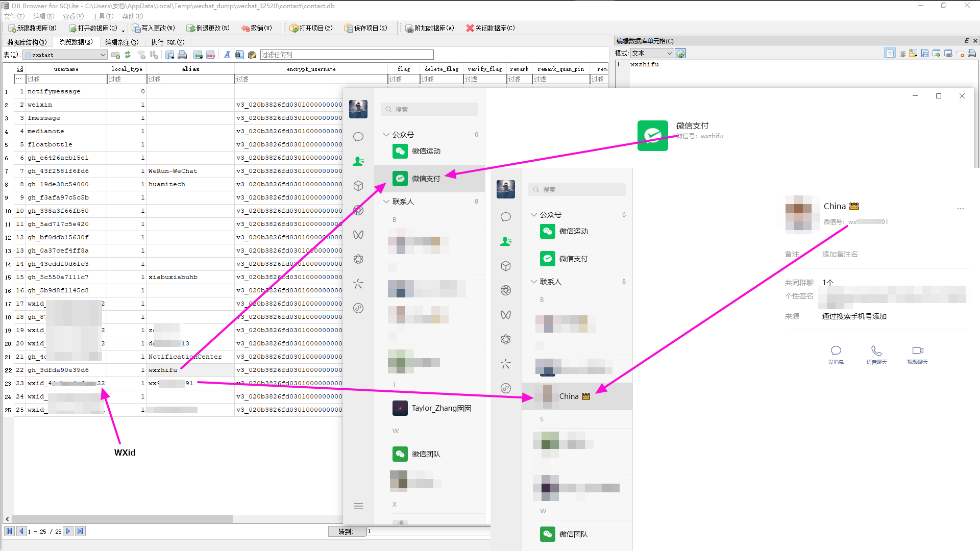Select cell 'wxzhifu' in alias column
The height and width of the screenshot is (551, 980).
(x=190, y=370)
